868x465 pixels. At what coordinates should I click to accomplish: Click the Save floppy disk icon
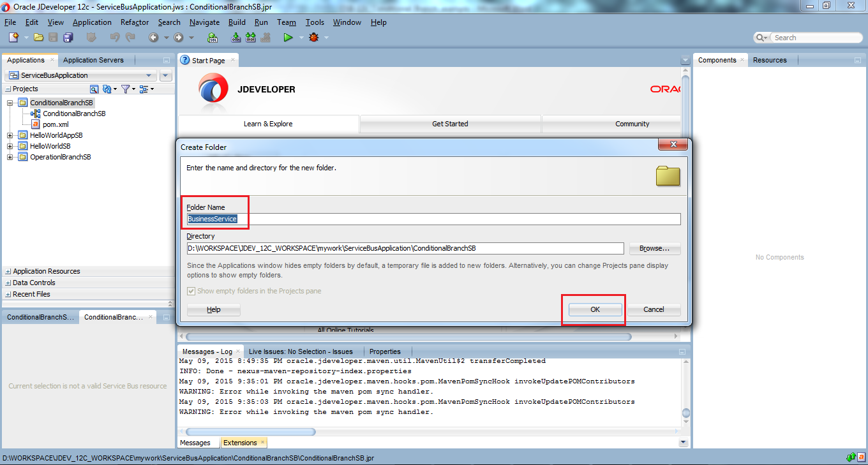coord(53,38)
